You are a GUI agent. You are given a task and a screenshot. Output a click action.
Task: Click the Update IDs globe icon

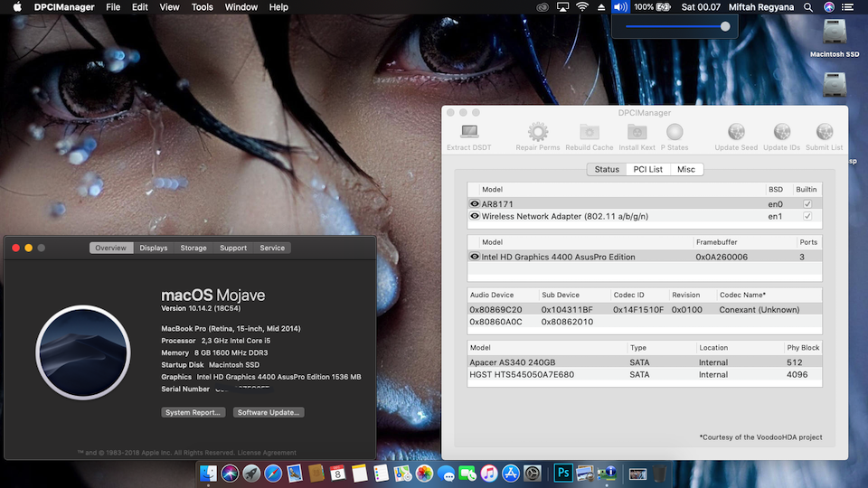[x=781, y=133]
